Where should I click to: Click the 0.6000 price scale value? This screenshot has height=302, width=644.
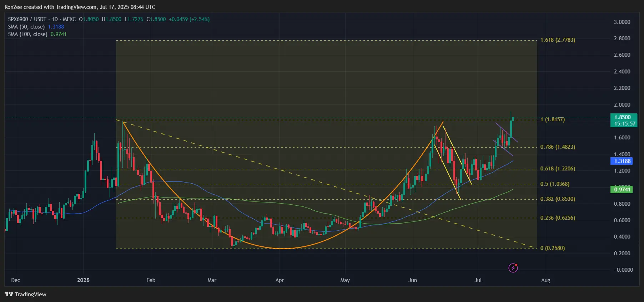click(x=622, y=220)
